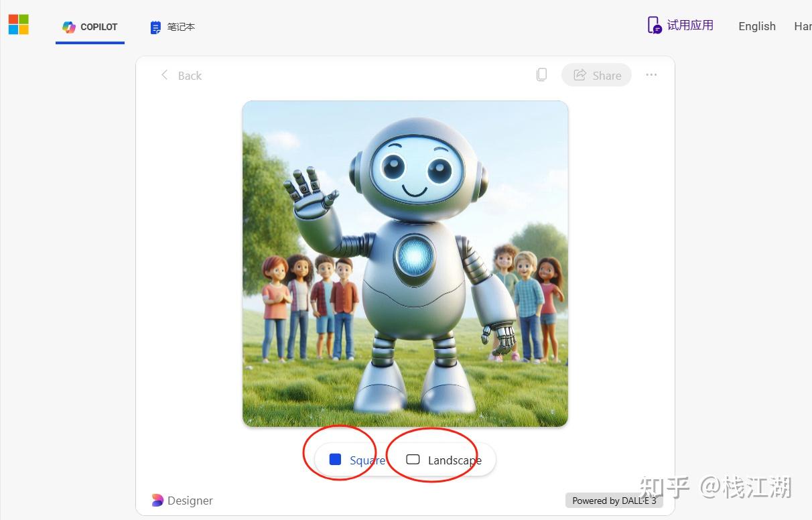Viewport: 812px width, 520px height.
Task: Click the share arrow icon inside Share
Action: click(580, 75)
